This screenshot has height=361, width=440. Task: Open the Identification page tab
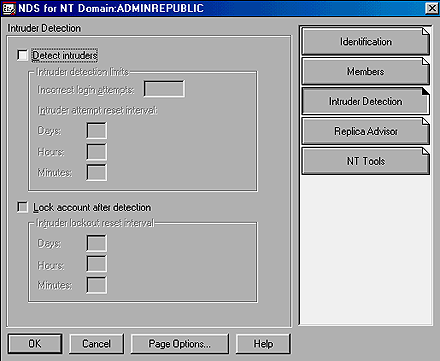366,42
